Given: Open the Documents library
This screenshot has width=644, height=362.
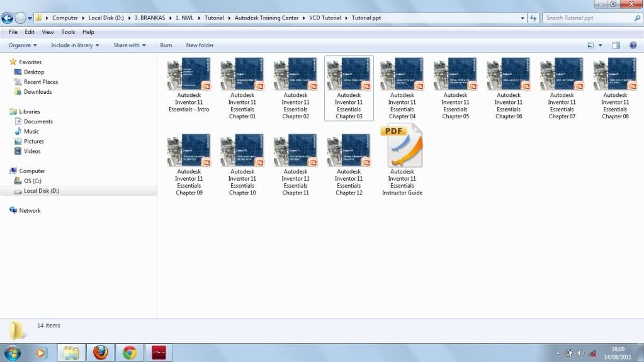Looking at the screenshot, I should (x=33, y=122).
